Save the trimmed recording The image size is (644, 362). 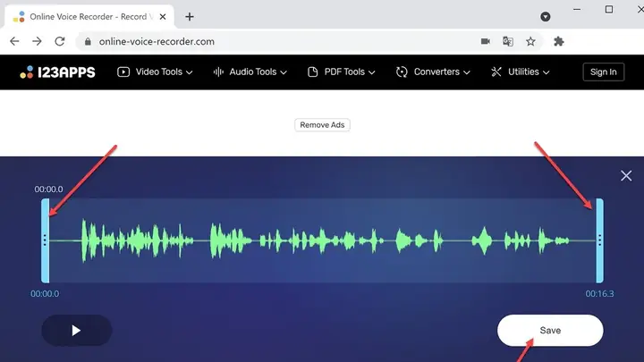coord(550,331)
